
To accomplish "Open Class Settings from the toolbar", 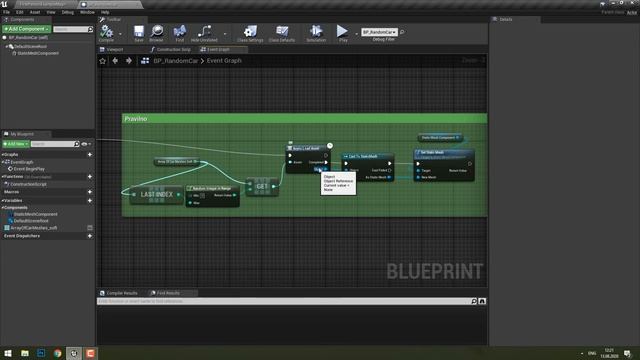I will tap(250, 33).
